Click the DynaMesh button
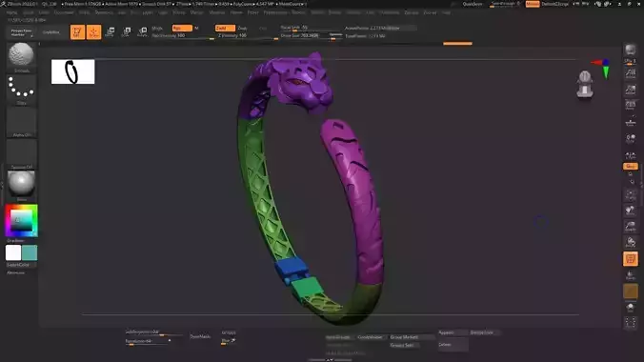Image resolution: width=644 pixels, height=362 pixels. pos(200,336)
